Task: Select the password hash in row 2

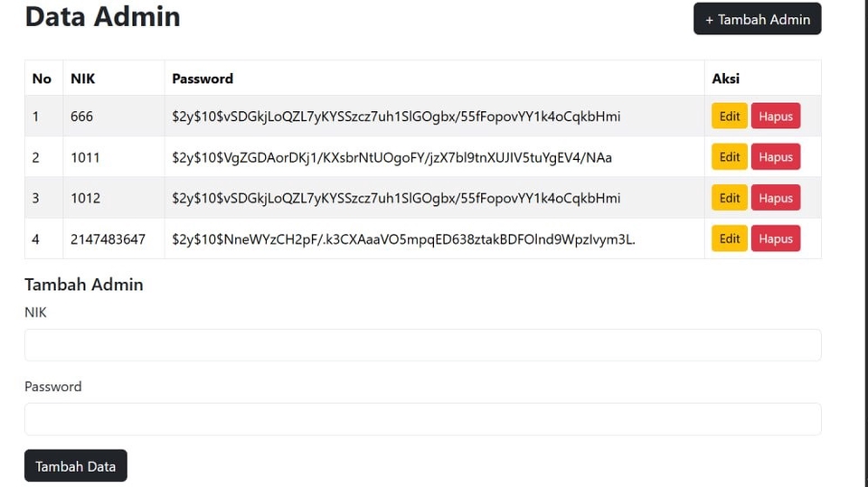Action: (x=392, y=158)
